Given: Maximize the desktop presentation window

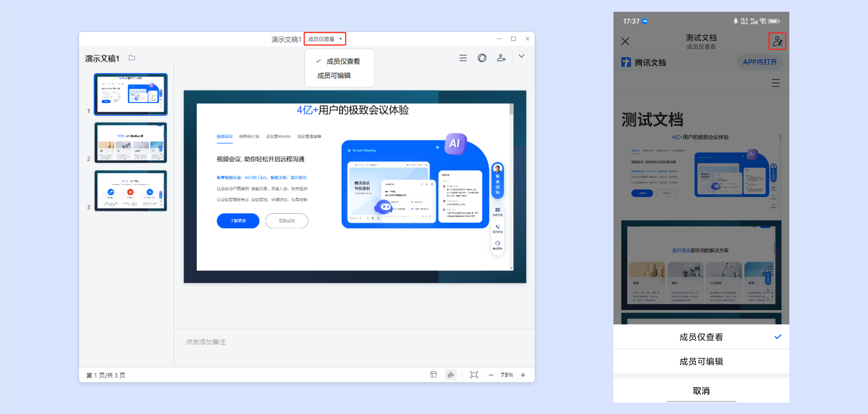Looking at the screenshot, I should pyautogui.click(x=513, y=39).
